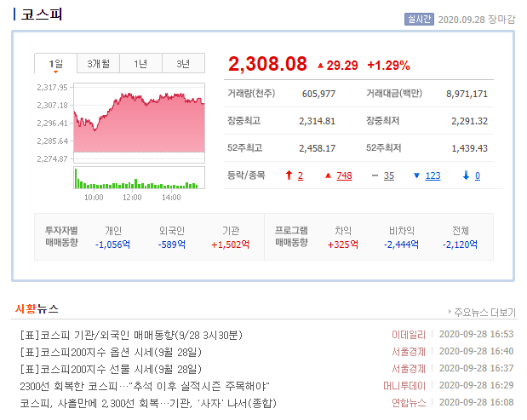Click the 이데일리 news source
527x420 pixels.
[x=409, y=335]
